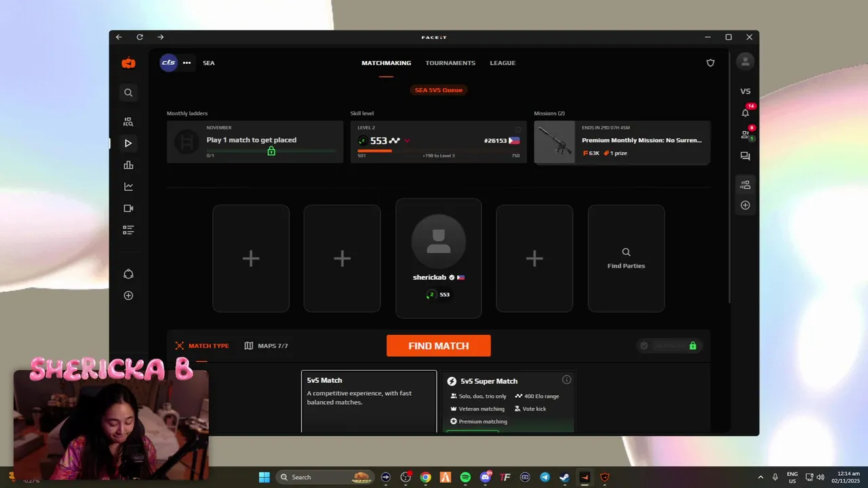
Task: Select the MATCH TYPE tab
Action: 202,346
